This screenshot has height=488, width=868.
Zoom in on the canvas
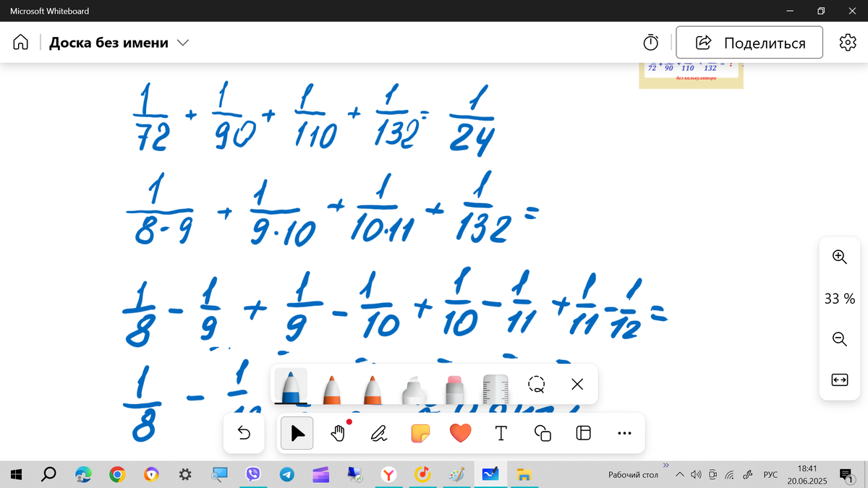(840, 257)
